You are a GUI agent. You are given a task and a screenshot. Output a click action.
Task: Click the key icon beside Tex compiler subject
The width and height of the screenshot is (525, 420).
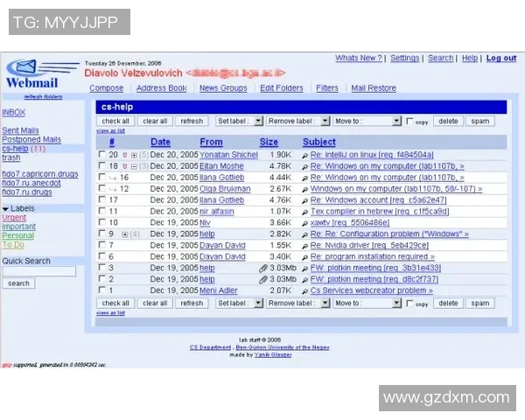305,212
